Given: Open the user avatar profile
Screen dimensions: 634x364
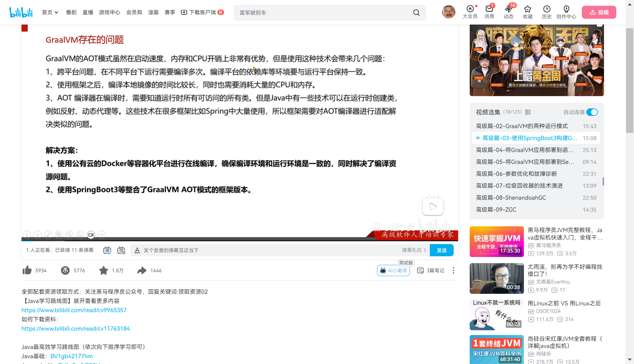Looking at the screenshot, I should pos(449,12).
